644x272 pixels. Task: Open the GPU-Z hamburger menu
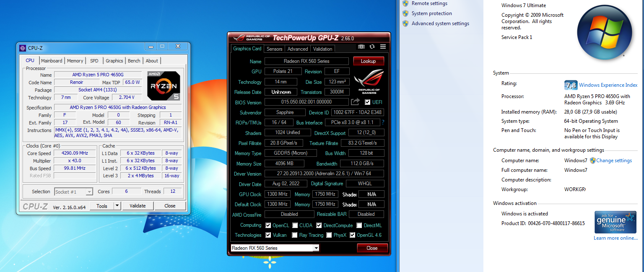point(383,47)
